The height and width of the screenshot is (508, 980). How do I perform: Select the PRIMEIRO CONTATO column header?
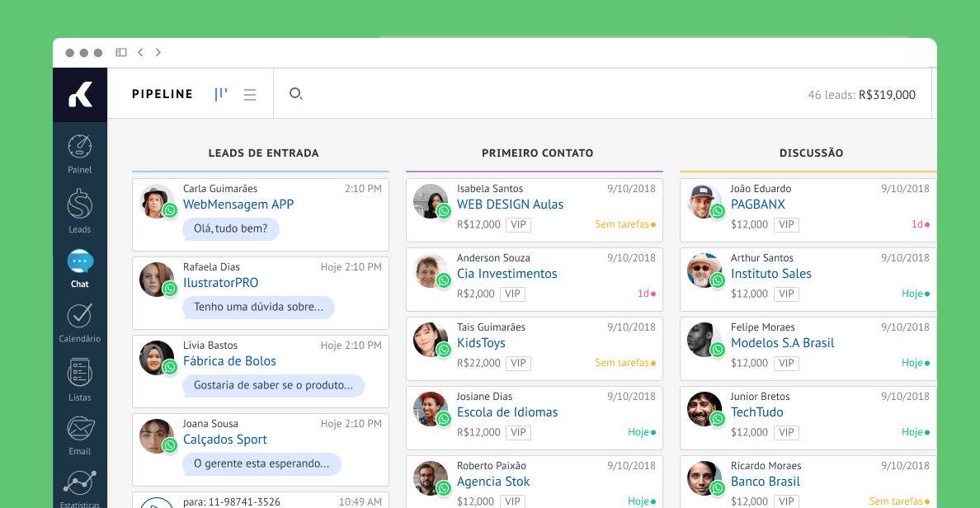click(538, 153)
